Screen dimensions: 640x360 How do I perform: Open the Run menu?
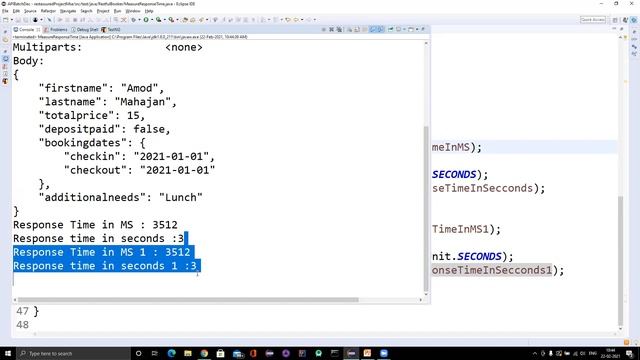pyautogui.click(x=117, y=11)
